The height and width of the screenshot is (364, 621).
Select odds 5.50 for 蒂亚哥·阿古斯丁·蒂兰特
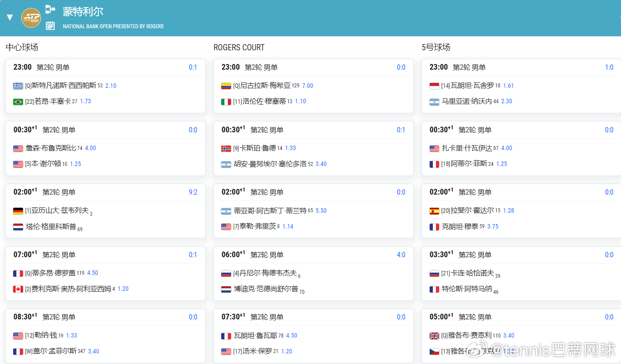[321, 211]
